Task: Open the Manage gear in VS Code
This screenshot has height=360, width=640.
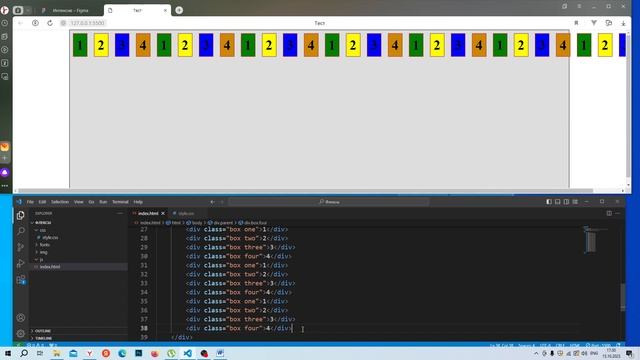Action: pyautogui.click(x=20, y=333)
